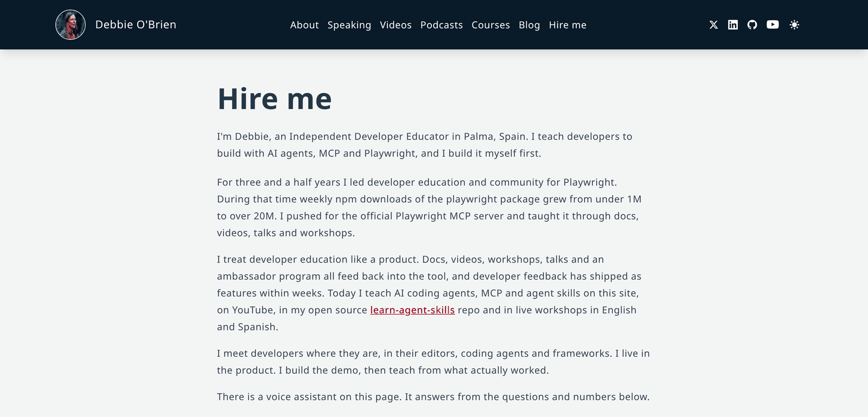Click sentence "There is a voice assistant on this page"
Screen dimensions: 868x417
[x=309, y=397]
